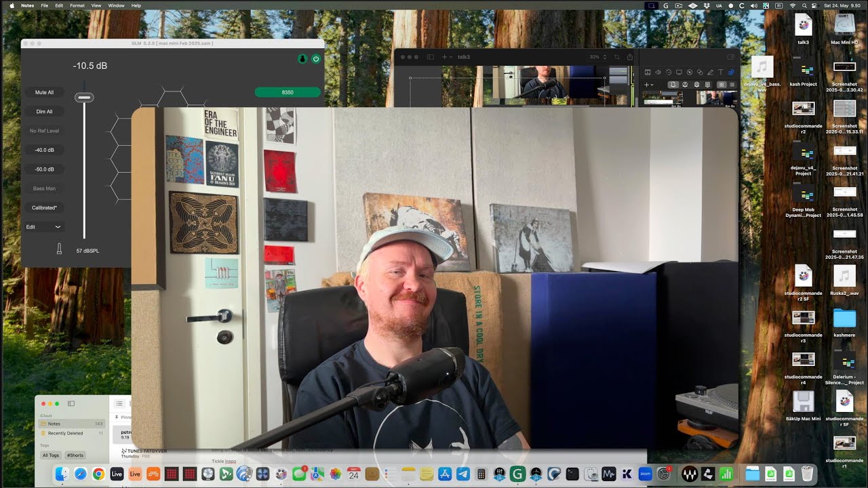The image size is (868, 488).
Task: Select the pencil annotation icon in editor panel
Action: [710, 72]
